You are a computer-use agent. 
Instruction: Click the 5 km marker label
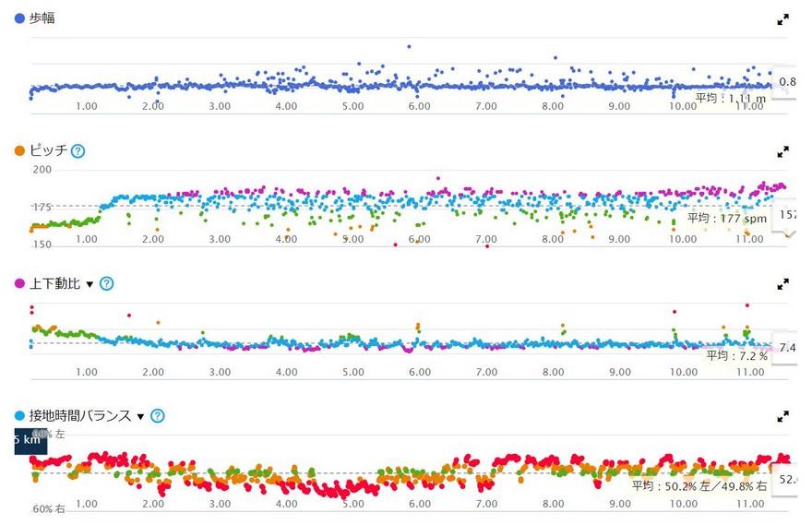(30, 440)
